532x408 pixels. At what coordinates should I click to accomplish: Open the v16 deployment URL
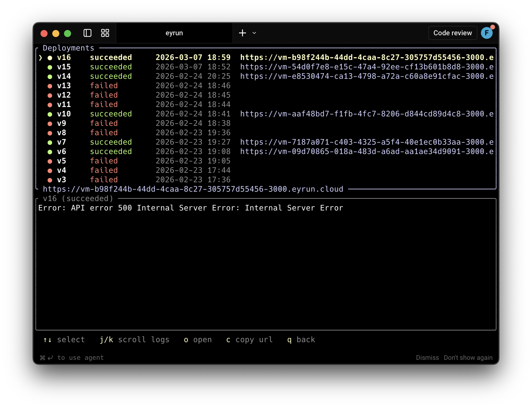(367, 58)
